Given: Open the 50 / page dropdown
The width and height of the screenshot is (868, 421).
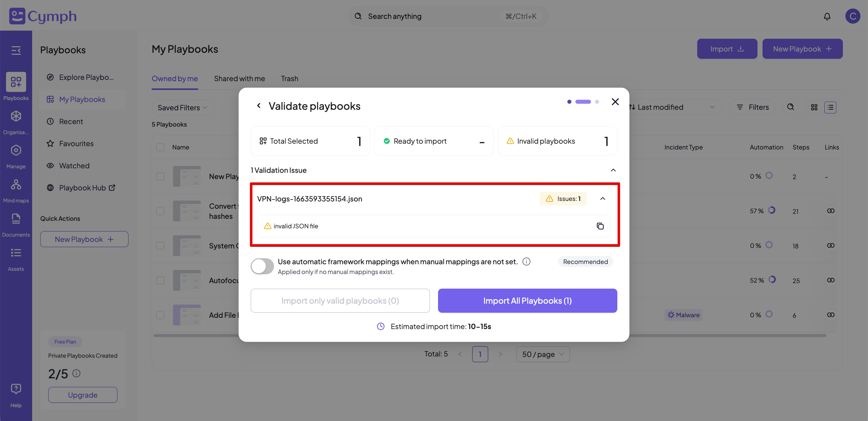Looking at the screenshot, I should pyautogui.click(x=542, y=354).
